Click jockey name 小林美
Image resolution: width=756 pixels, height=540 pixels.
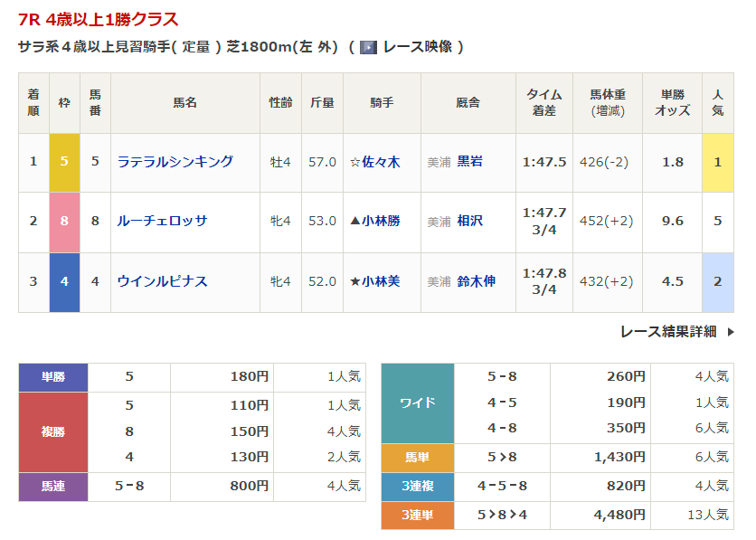coord(381,281)
